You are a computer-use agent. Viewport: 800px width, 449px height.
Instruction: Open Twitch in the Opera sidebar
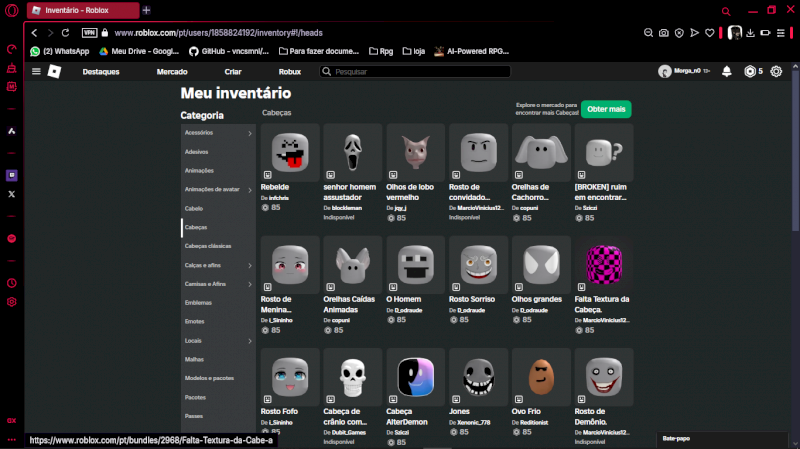12,175
